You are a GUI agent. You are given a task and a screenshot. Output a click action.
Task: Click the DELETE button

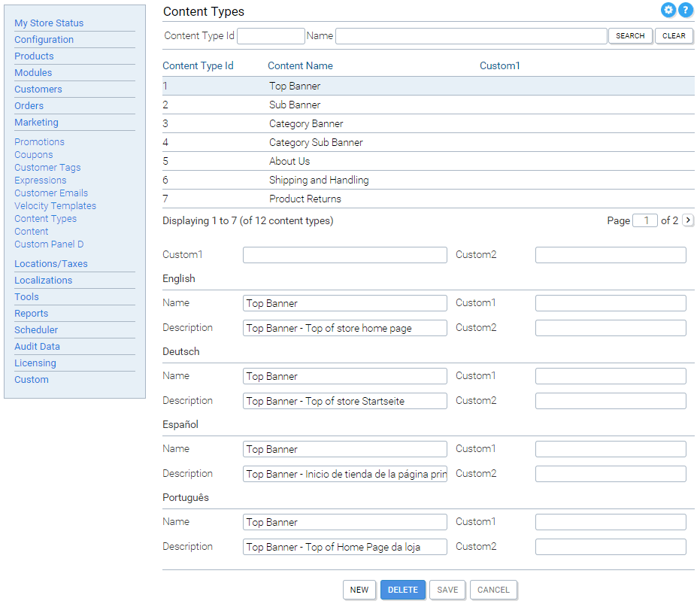coord(403,590)
